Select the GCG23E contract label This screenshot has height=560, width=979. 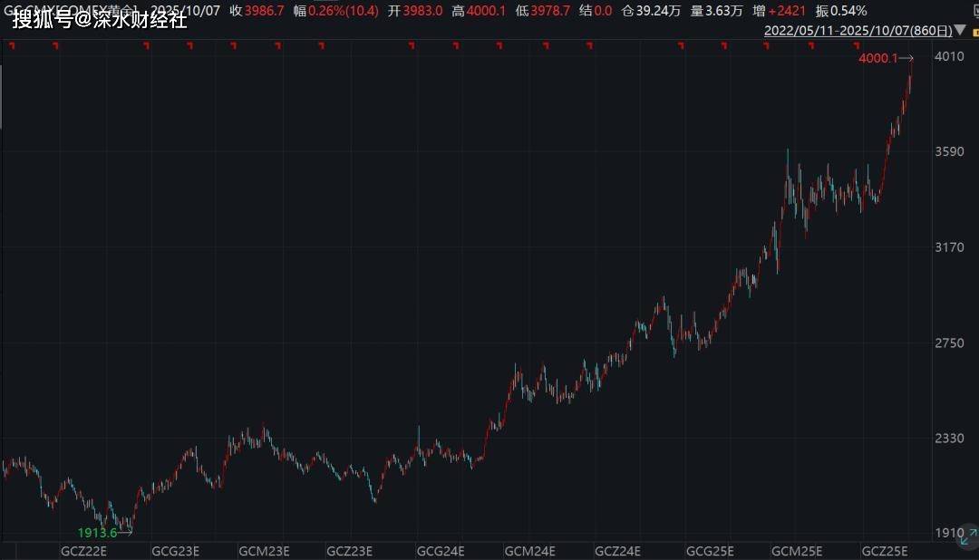(x=175, y=551)
